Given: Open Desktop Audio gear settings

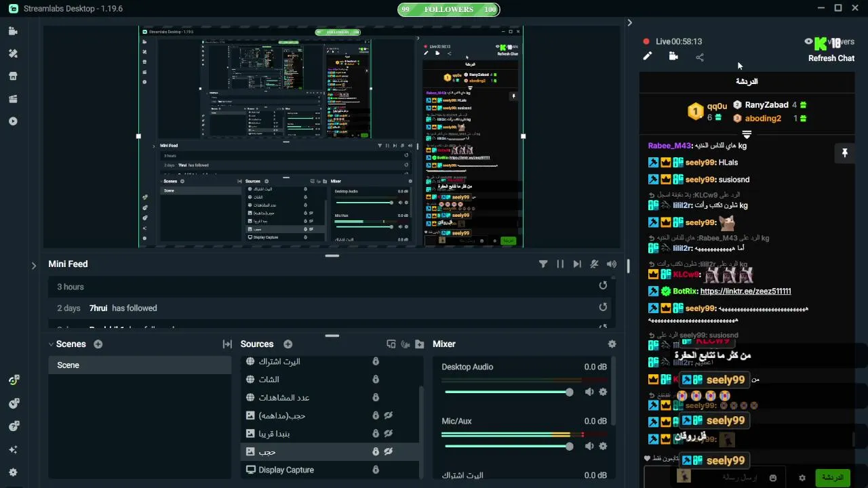Looking at the screenshot, I should [603, 392].
